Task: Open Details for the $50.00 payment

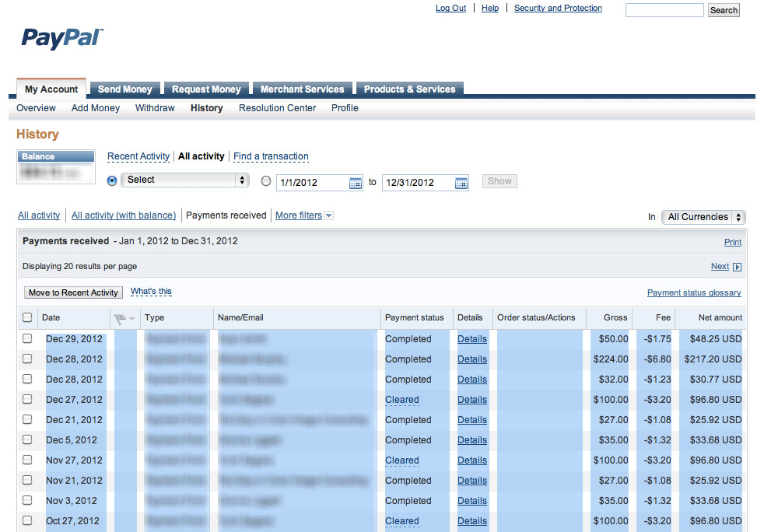Action: pos(472,339)
